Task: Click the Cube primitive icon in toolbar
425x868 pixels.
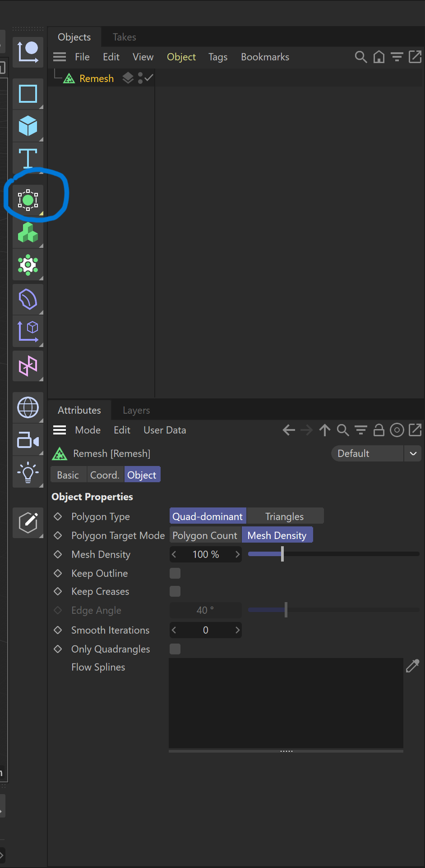Action: pos(28,126)
